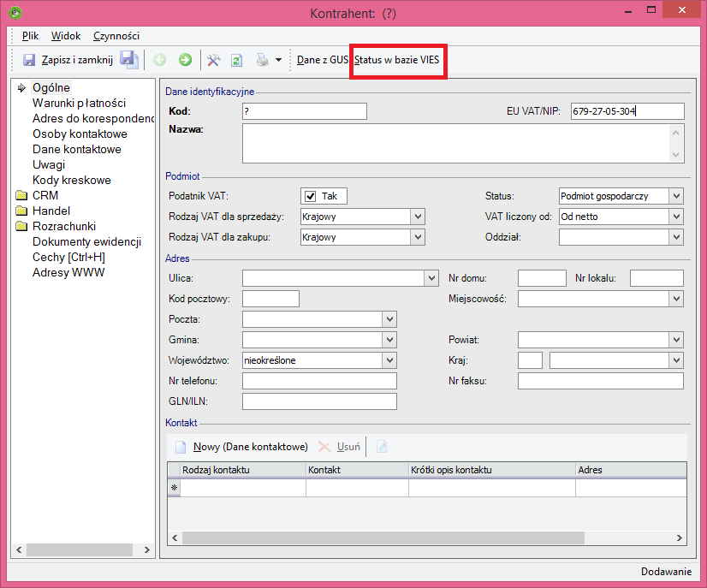Open the Powiat dropdown
The width and height of the screenshot is (707, 588).
[676, 340]
